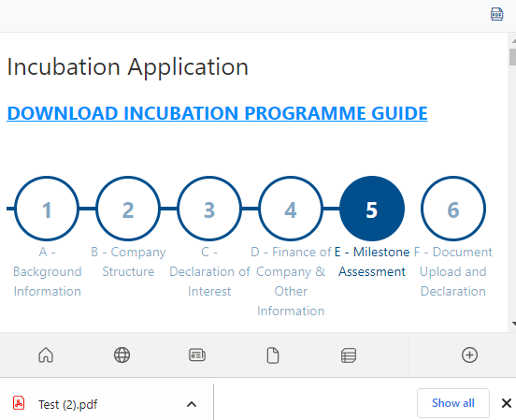Open the blank document icon in bottom bar

coord(273,355)
